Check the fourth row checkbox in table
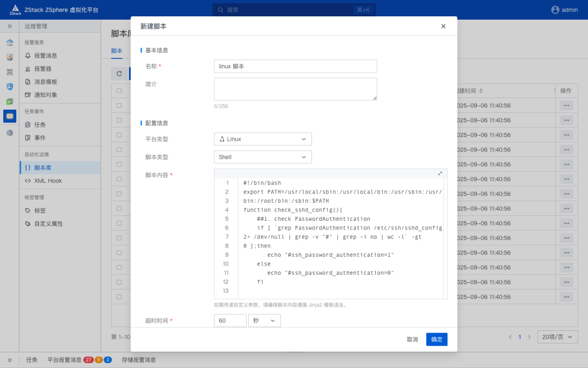 (119, 149)
